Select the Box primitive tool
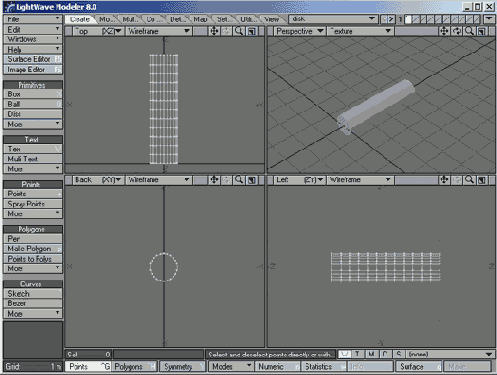Screen dimensions: 497x375 click(33, 94)
